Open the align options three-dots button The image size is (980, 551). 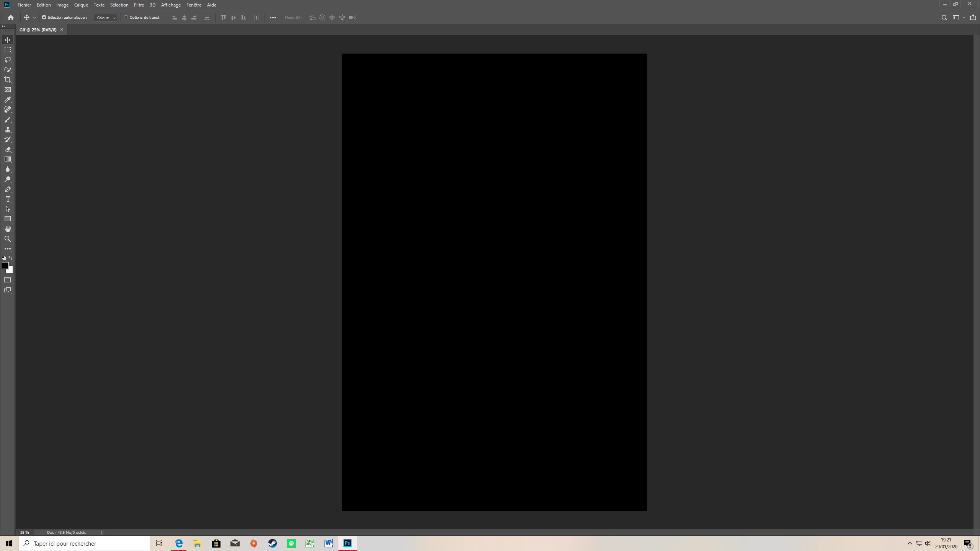pos(273,18)
